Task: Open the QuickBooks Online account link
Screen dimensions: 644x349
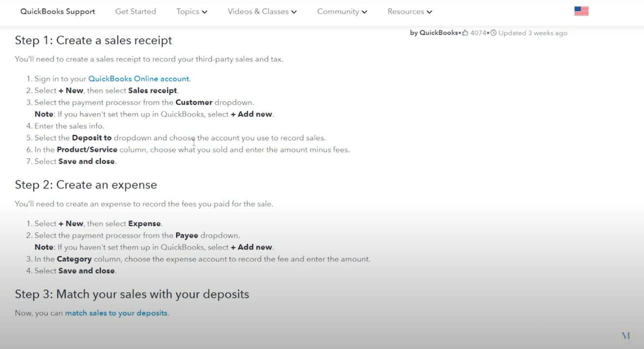Action: (x=138, y=78)
